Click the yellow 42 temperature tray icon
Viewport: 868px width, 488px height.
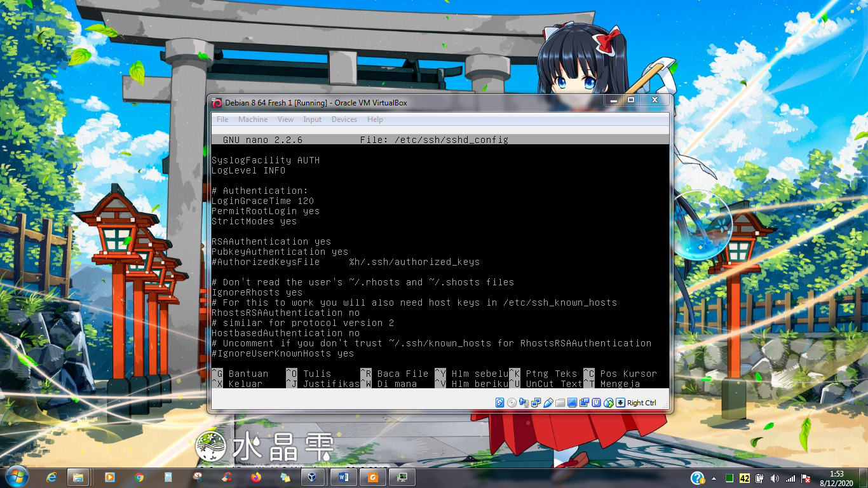(744, 478)
